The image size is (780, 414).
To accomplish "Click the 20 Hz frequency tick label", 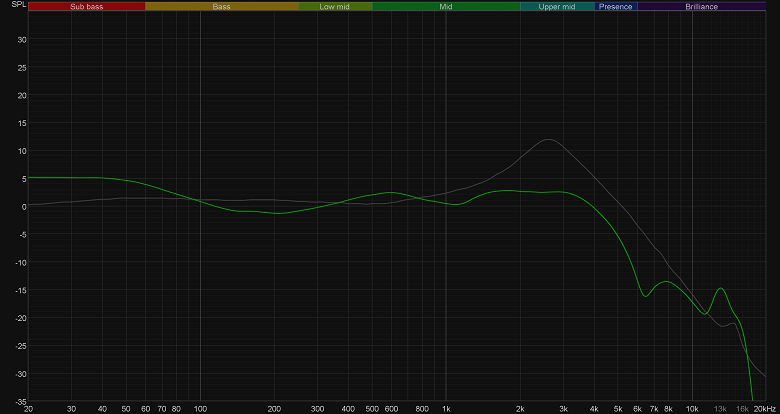I will click(x=28, y=409).
